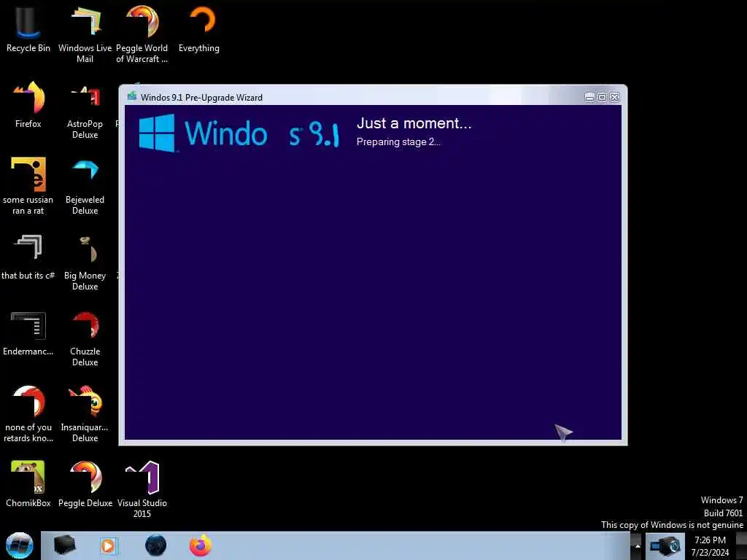Select Insaniquarium Deluxe desktop icon

[85, 413]
